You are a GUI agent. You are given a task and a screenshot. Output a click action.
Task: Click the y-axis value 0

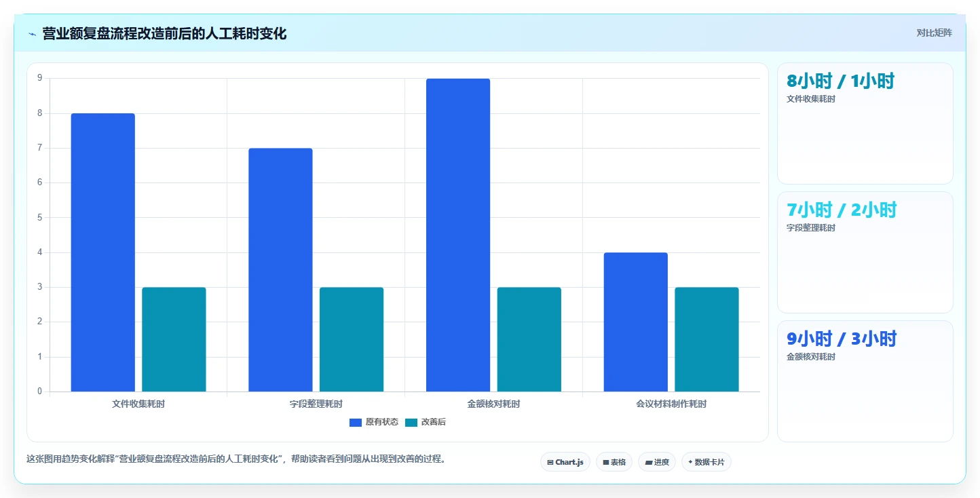(x=40, y=391)
